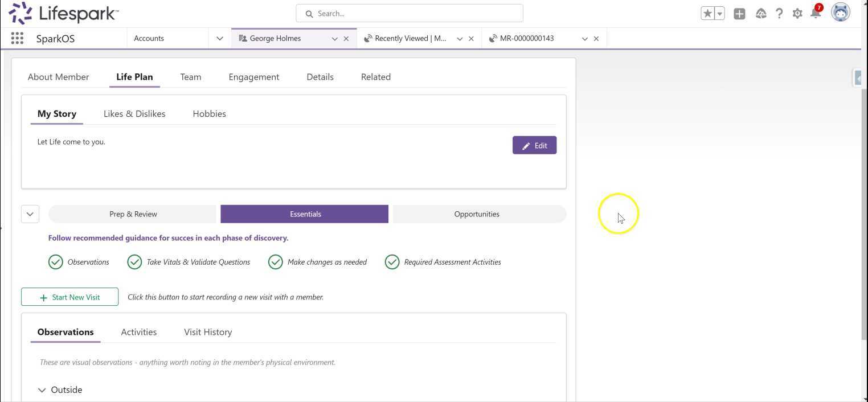Image resolution: width=868 pixels, height=402 pixels.
Task: Click the global Search field
Action: click(x=409, y=14)
